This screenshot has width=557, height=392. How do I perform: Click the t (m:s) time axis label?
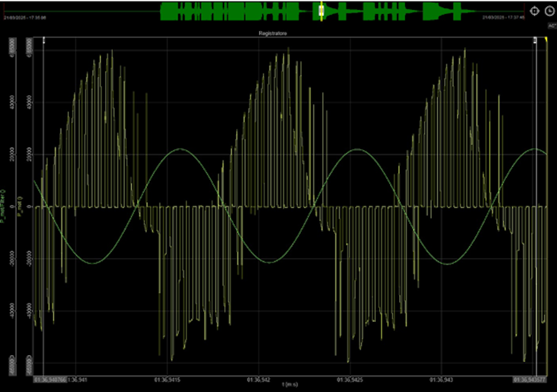[x=290, y=384]
